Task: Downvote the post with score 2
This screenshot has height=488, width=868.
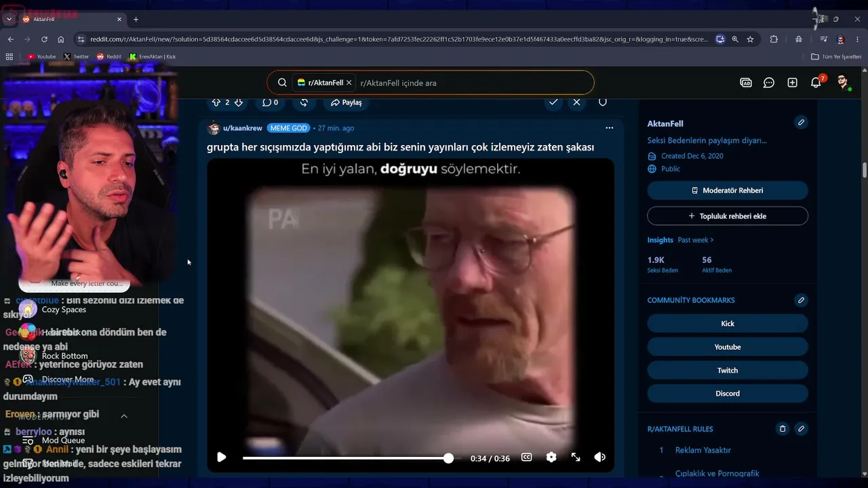Action: (x=238, y=102)
